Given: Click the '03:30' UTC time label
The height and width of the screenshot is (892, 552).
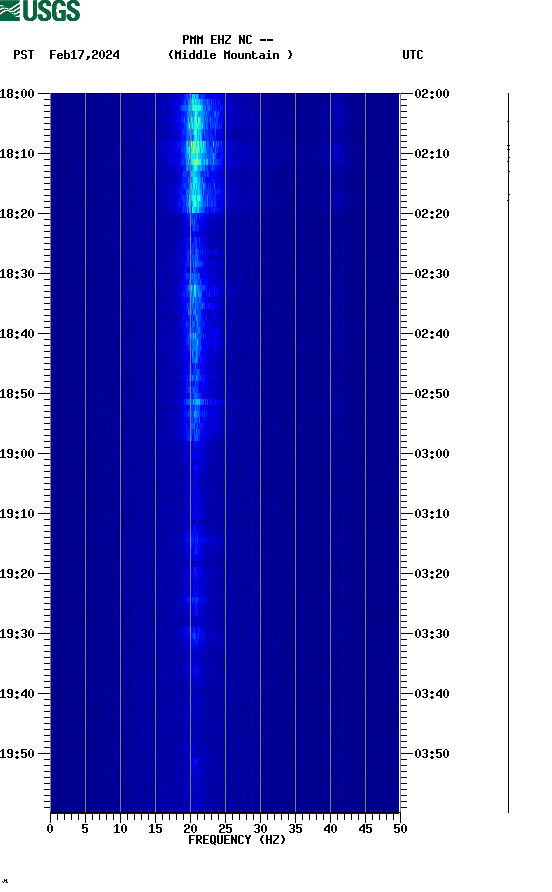Looking at the screenshot, I should [x=432, y=634].
